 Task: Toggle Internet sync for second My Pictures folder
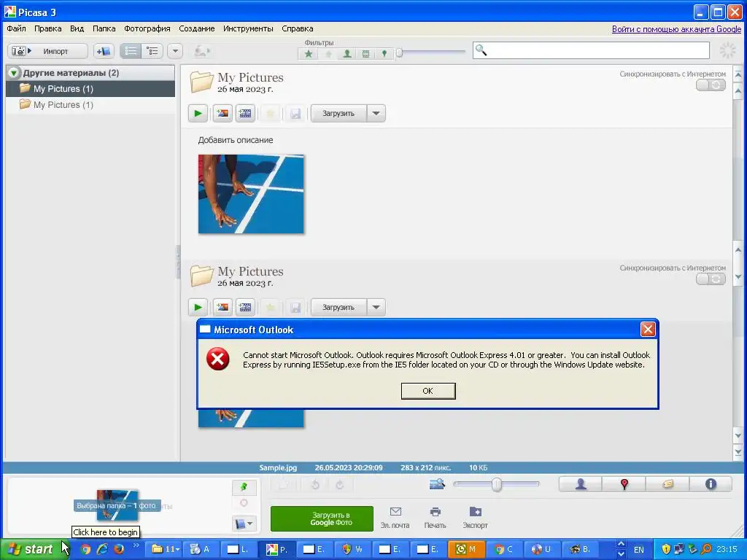click(x=711, y=279)
